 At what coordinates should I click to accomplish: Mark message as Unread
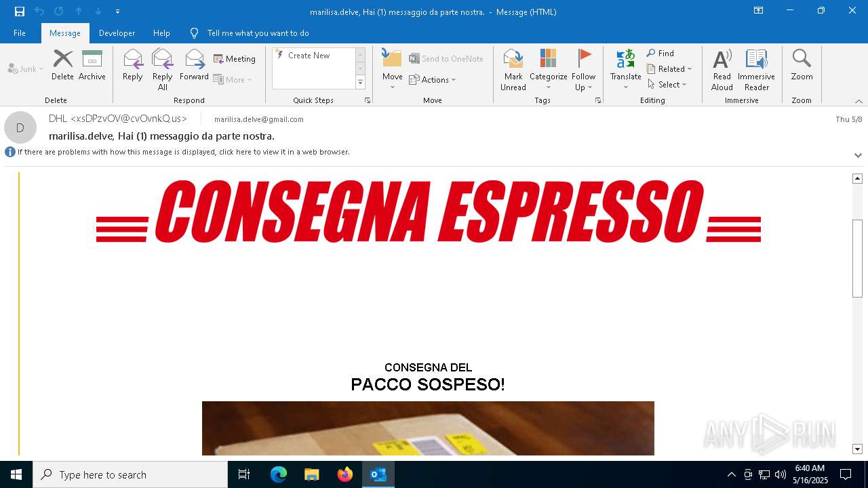pos(513,70)
